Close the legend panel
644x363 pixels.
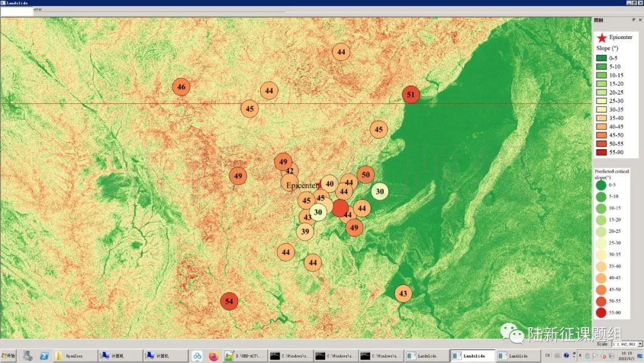point(640,20)
